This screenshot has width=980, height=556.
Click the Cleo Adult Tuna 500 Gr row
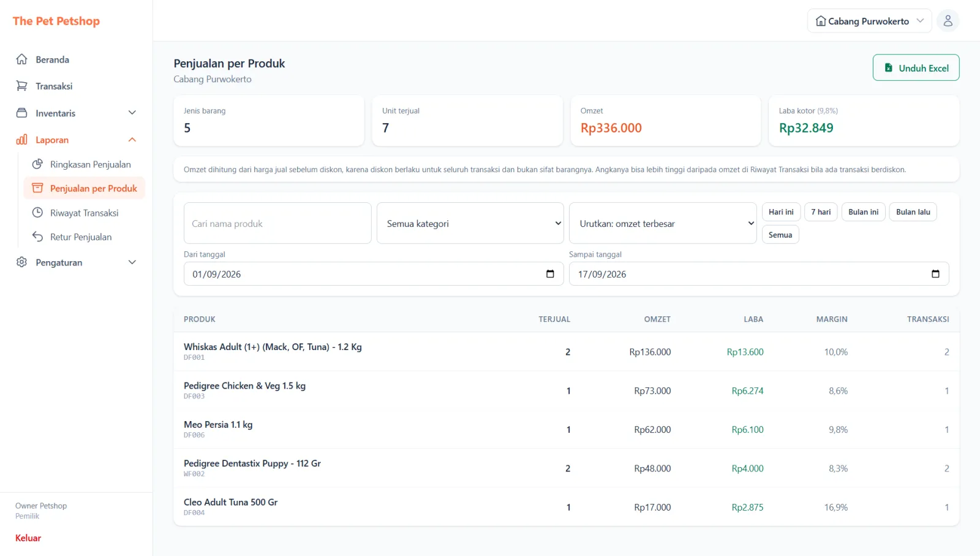click(x=567, y=507)
